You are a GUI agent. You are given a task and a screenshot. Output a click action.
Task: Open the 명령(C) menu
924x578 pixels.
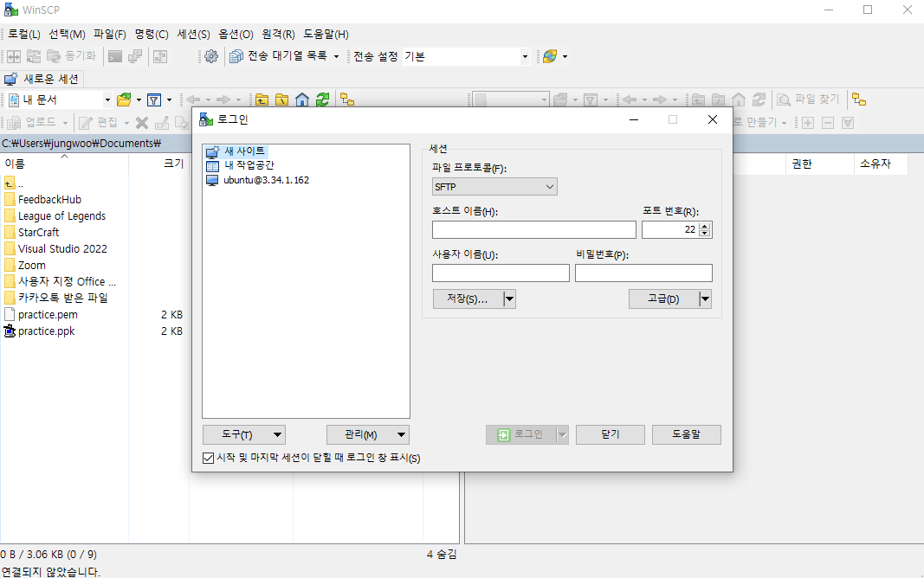pos(152,34)
